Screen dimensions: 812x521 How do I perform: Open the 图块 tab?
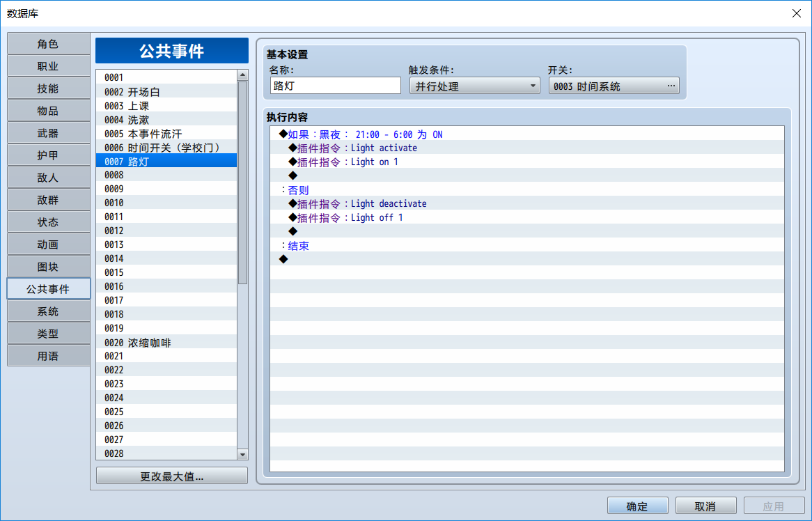coord(48,267)
